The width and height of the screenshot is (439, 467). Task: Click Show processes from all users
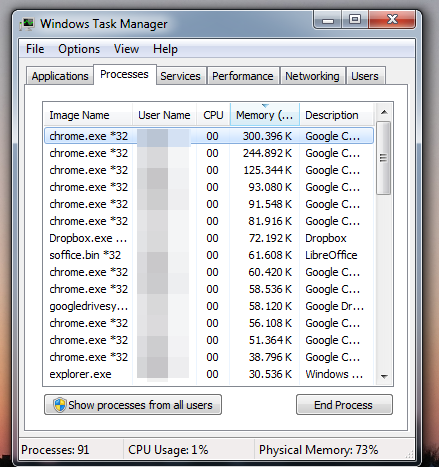pos(133,405)
